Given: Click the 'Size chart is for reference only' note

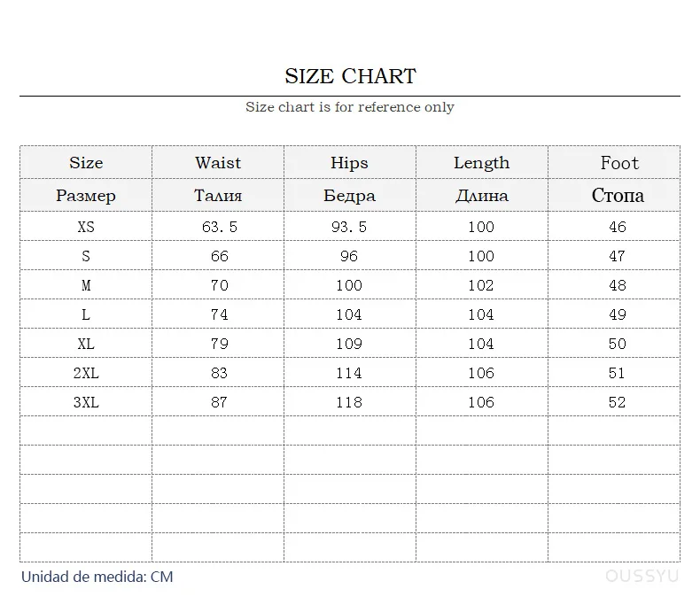Looking at the screenshot, I should pos(350,107).
